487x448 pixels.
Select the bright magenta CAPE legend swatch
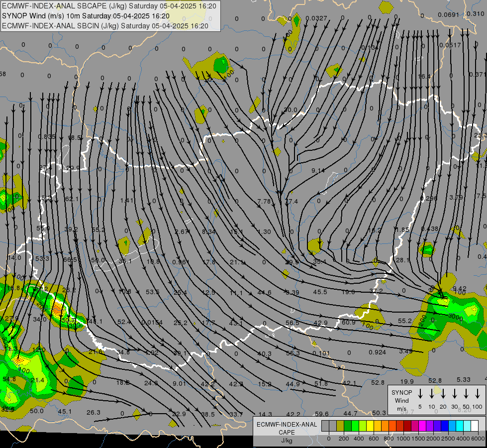point(422,426)
